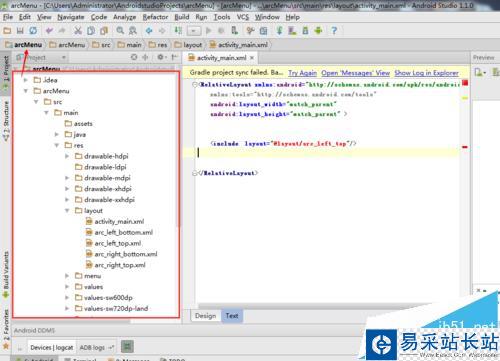Click the Redo toolbar icon
Image resolution: width=500 pixels, height=361 pixels.
[62, 31]
